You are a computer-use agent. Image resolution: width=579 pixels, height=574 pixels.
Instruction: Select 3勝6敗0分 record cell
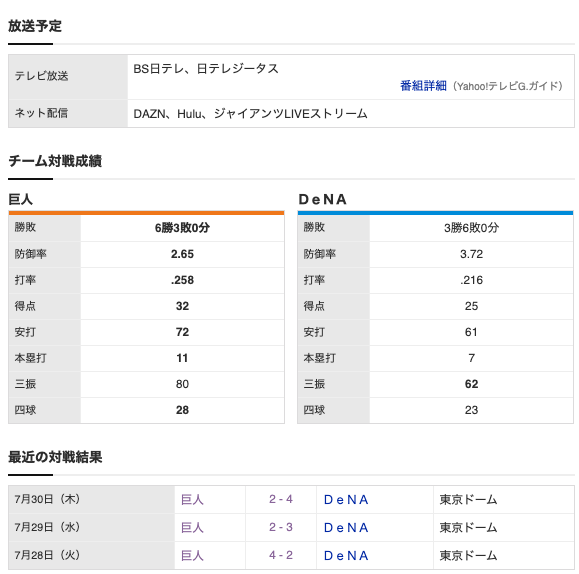pyautogui.click(x=472, y=228)
